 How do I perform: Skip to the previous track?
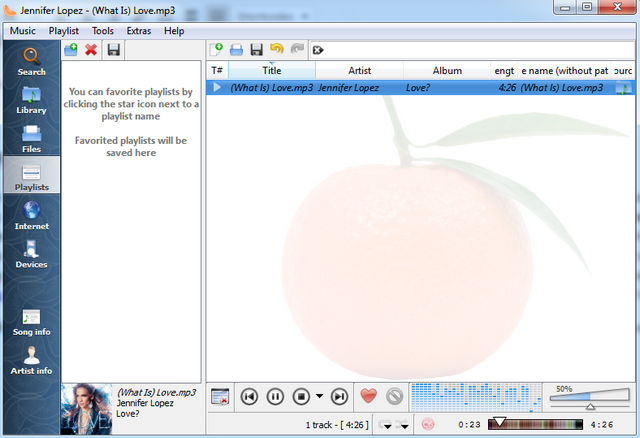tap(249, 397)
